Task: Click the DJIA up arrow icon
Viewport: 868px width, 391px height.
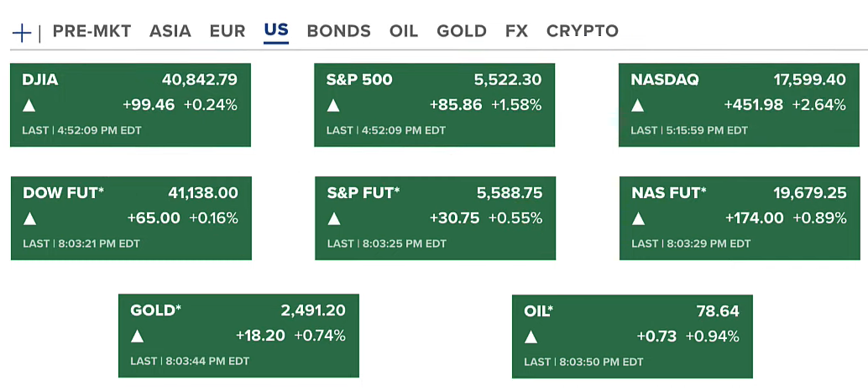Action: 29,106
